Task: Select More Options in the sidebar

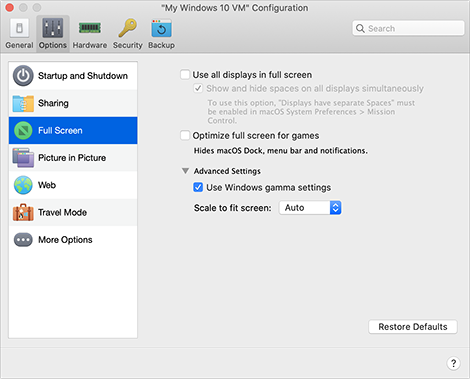Action: tap(73, 240)
